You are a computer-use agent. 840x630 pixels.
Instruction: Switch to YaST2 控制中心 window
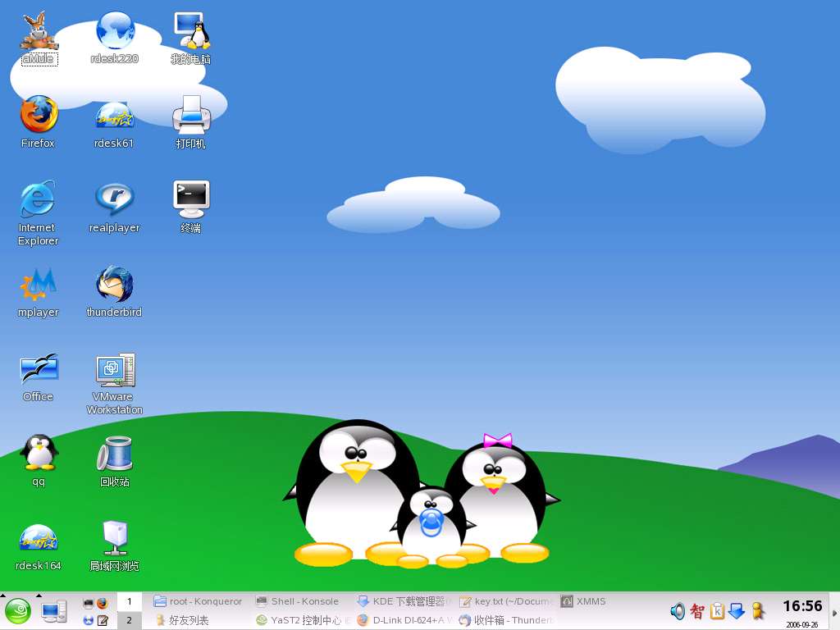point(300,620)
